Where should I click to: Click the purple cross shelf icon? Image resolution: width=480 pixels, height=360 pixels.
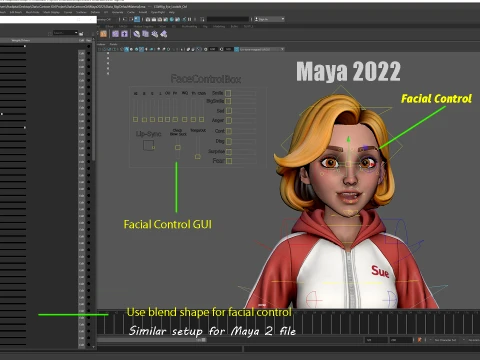pos(124,34)
